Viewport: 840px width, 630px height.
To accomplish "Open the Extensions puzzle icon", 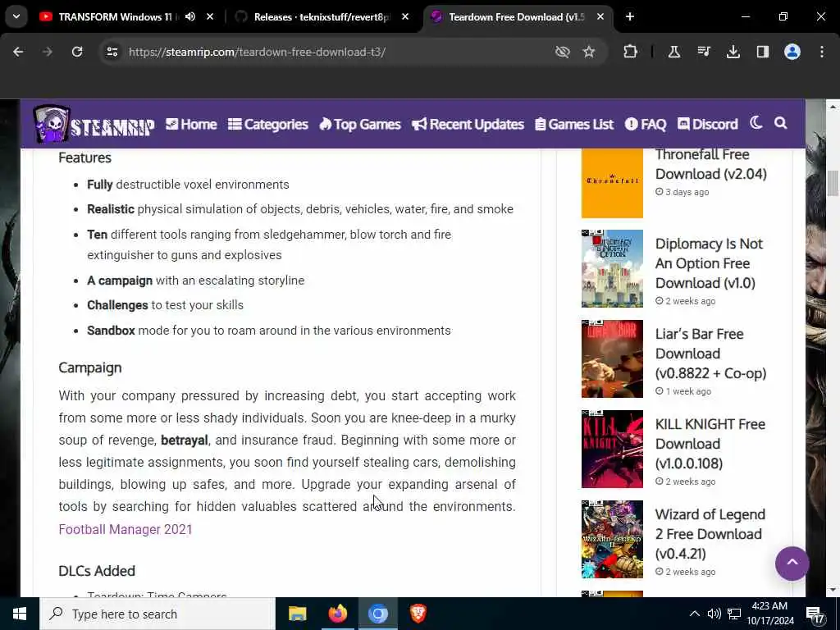I will click(631, 52).
